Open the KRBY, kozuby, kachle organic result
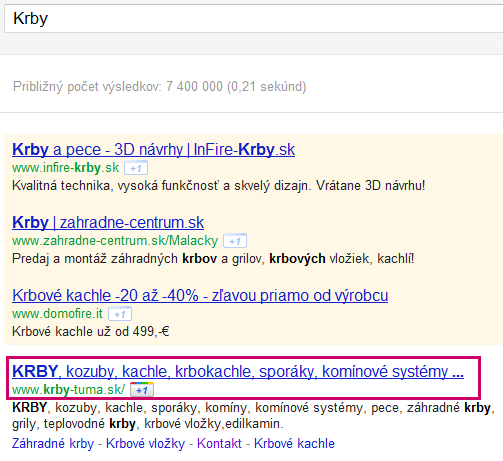 tap(238, 371)
